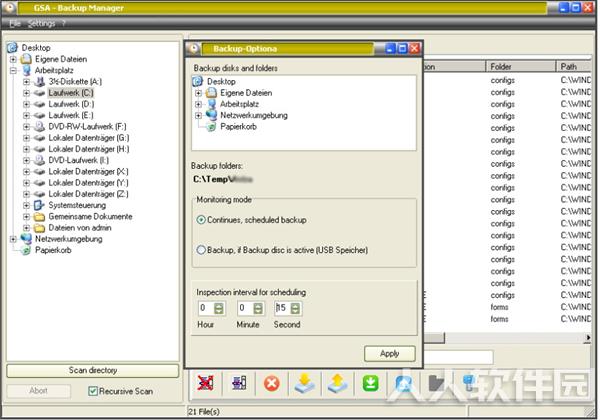The width and height of the screenshot is (600, 420).
Task: Select Lokaler Datenträger (Y:) in tree
Action: coord(88,182)
